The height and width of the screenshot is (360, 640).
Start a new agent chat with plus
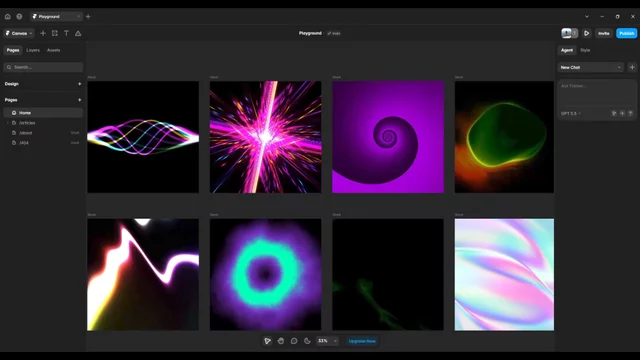(632, 67)
